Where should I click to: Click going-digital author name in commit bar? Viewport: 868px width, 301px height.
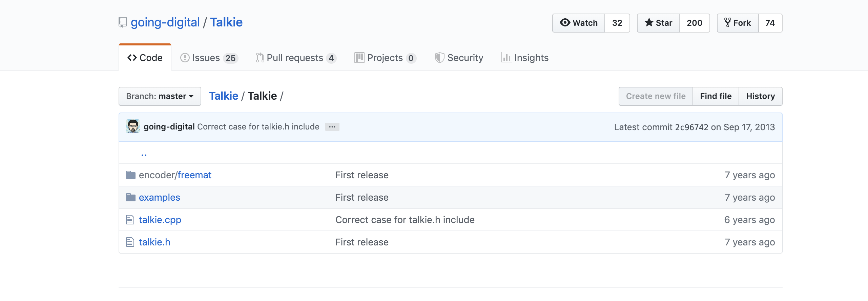pyautogui.click(x=169, y=127)
